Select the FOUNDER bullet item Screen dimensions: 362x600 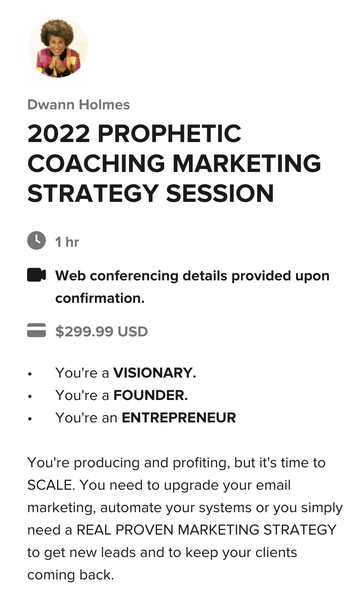point(122,395)
